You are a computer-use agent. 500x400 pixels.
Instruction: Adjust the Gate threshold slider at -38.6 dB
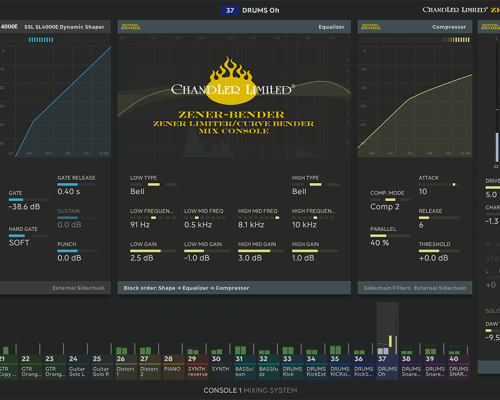tap(29, 200)
